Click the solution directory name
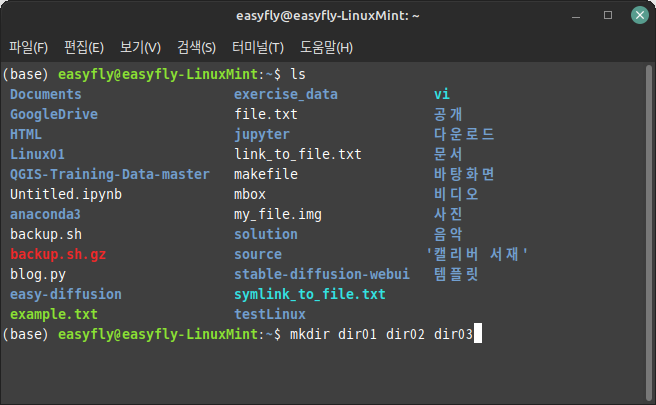The width and height of the screenshot is (656, 405). [x=266, y=234]
